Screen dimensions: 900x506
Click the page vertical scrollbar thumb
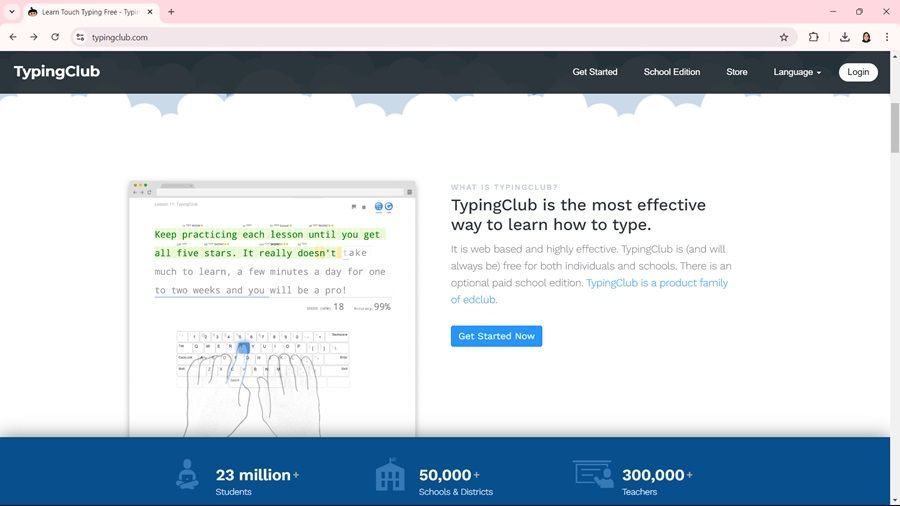(x=895, y=127)
